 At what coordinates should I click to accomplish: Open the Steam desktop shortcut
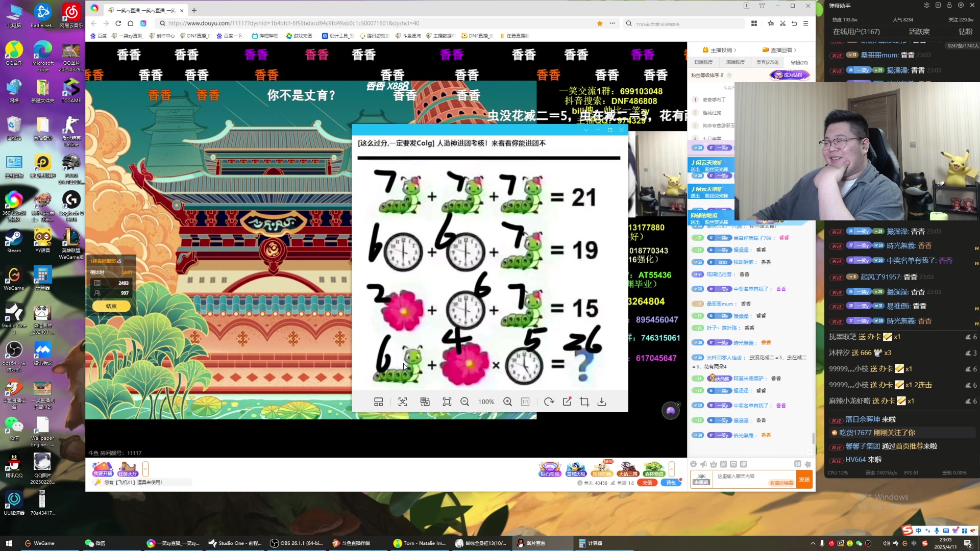pos(14,241)
